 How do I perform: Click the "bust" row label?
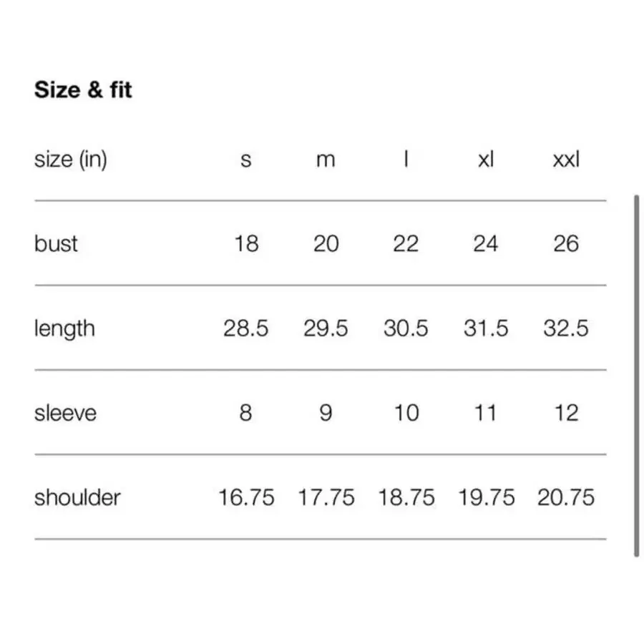click(x=56, y=243)
